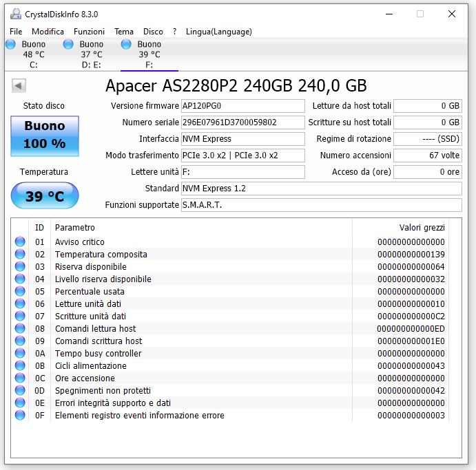Click the Numero seriale field
476x470 pixels.
pyautogui.click(x=243, y=122)
